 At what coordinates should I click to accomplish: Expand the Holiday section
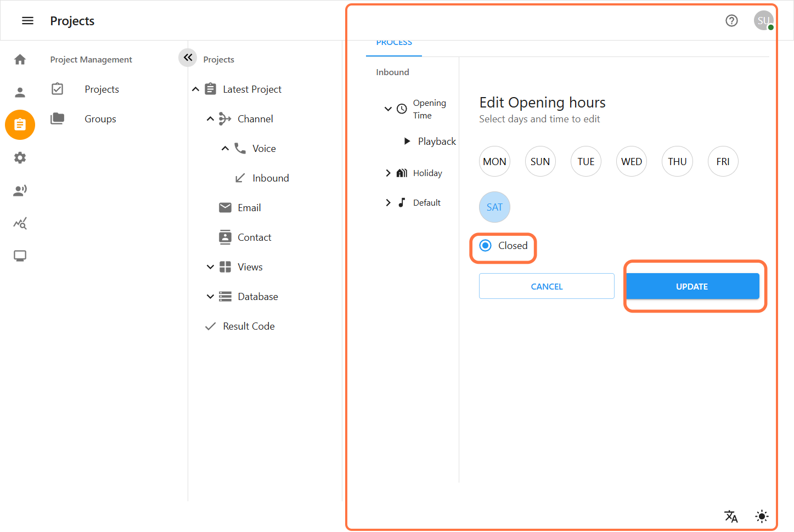pyautogui.click(x=388, y=173)
